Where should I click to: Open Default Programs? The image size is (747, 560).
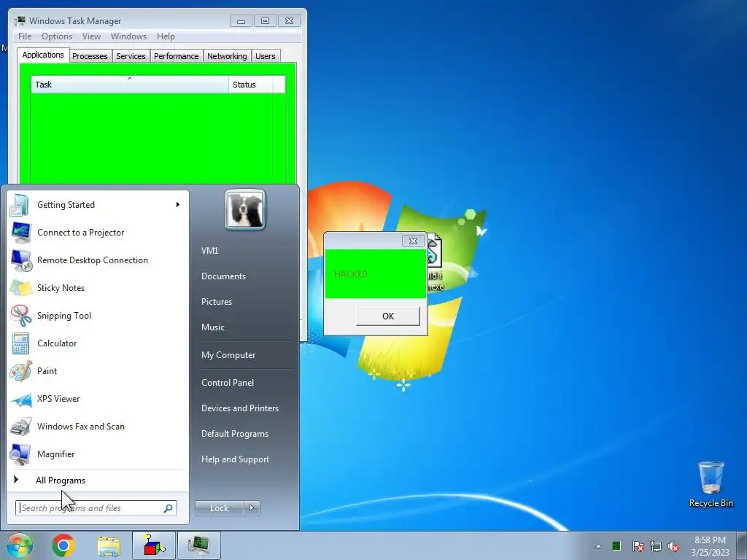tap(234, 434)
